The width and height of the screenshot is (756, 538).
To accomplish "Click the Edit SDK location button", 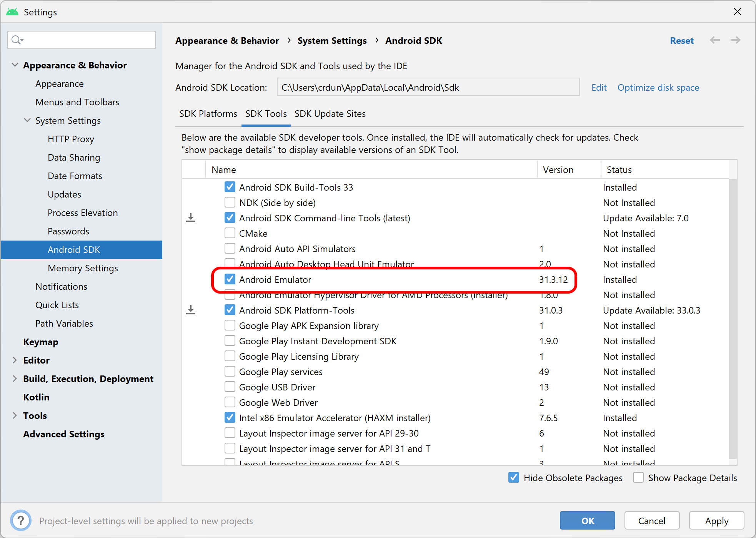I will coord(598,87).
